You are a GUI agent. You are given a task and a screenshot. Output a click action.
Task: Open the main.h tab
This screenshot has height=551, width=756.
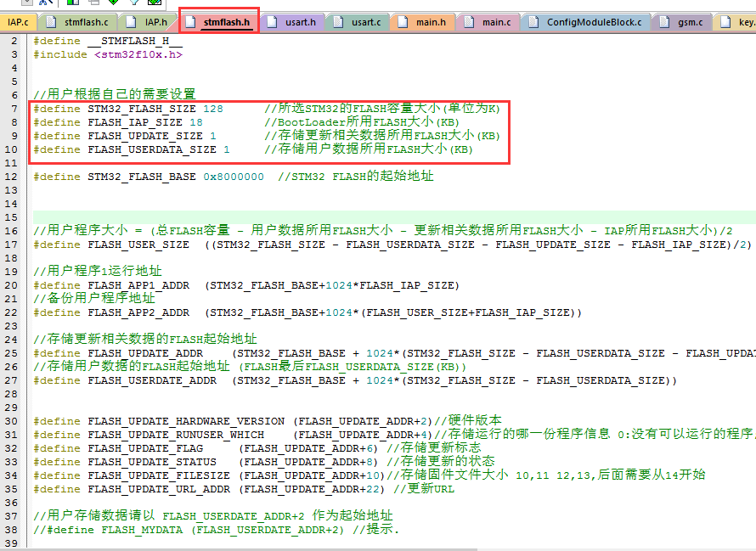coord(423,22)
